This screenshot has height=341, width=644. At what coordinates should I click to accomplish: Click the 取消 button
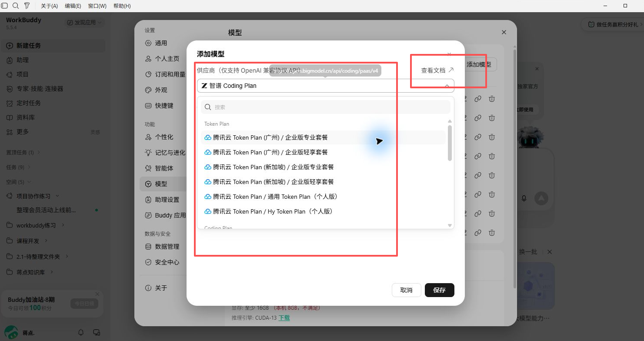(x=407, y=290)
